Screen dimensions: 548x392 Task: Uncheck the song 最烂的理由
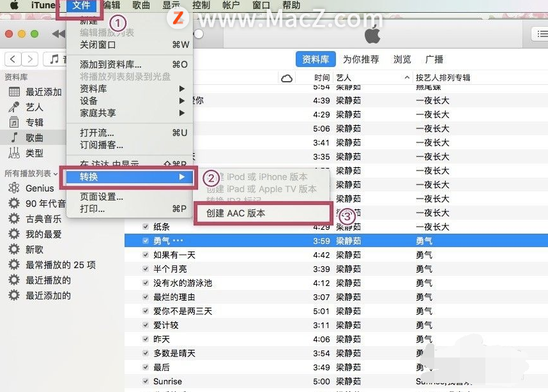point(146,297)
